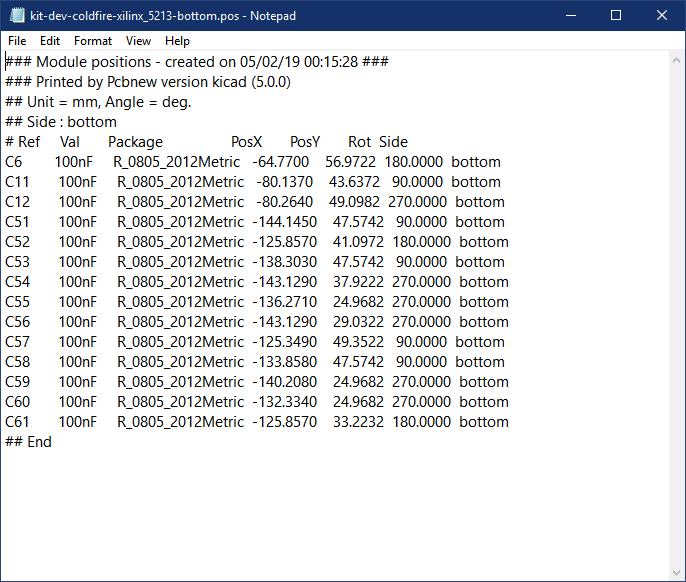
Task: Minimize the Notepad window
Action: click(570, 15)
